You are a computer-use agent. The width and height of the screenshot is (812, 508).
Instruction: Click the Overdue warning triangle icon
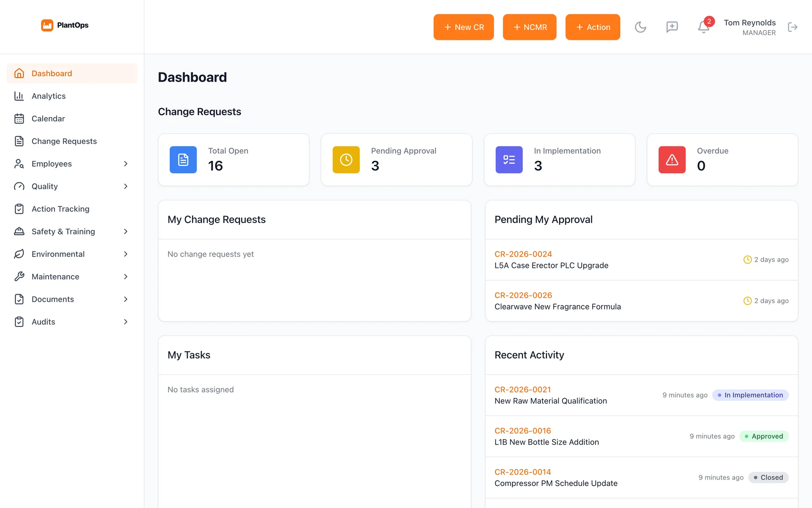(672, 160)
